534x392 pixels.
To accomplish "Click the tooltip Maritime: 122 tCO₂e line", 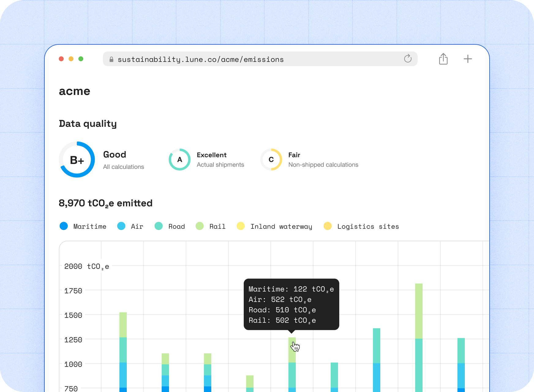I will pyautogui.click(x=291, y=289).
